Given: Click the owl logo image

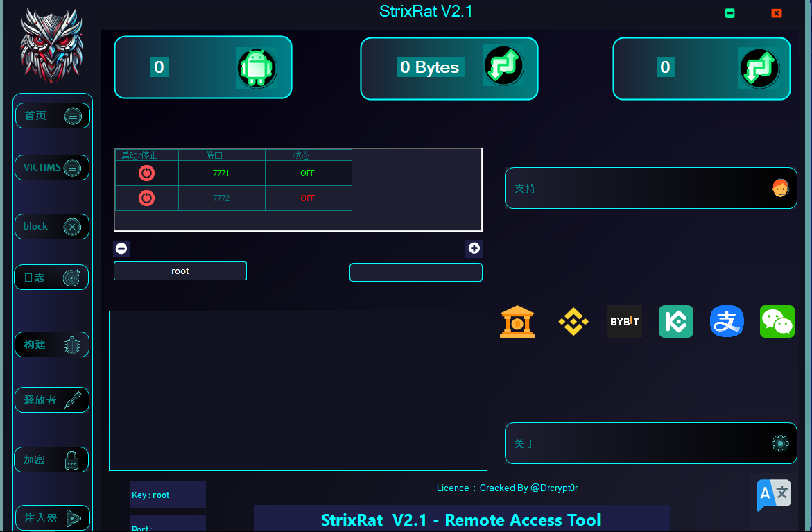Looking at the screenshot, I should 51,45.
